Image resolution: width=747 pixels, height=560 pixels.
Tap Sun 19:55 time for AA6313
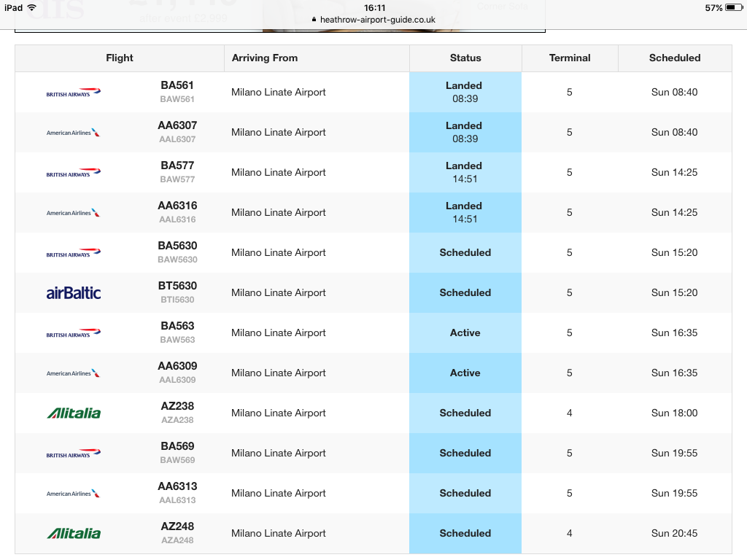click(x=674, y=493)
